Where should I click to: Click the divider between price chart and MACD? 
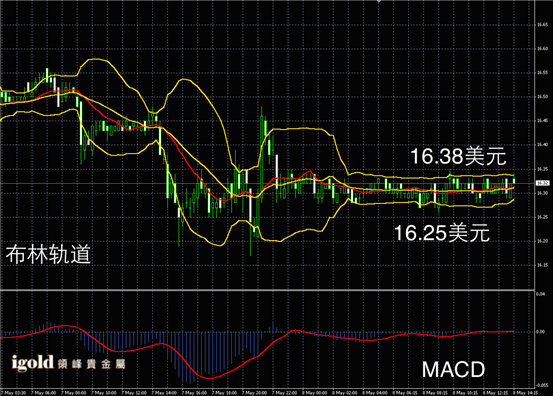click(x=267, y=290)
